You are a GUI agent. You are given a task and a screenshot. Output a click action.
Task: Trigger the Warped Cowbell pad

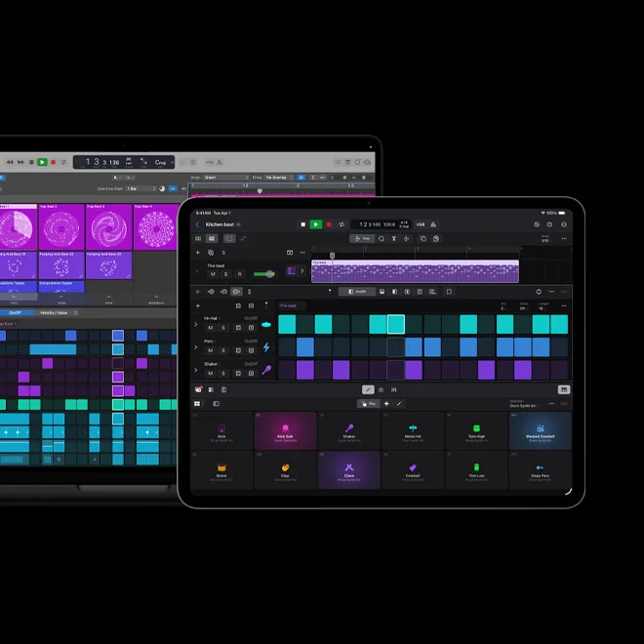(x=541, y=431)
